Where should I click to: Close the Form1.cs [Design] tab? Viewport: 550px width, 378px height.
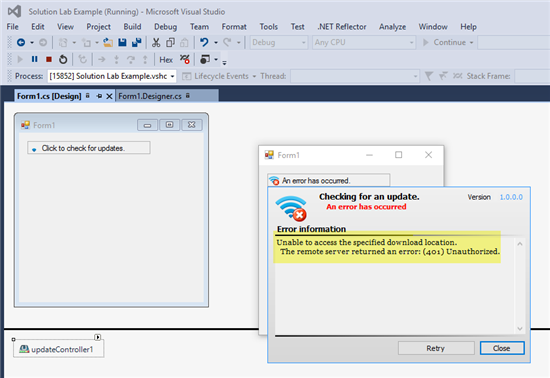click(109, 96)
